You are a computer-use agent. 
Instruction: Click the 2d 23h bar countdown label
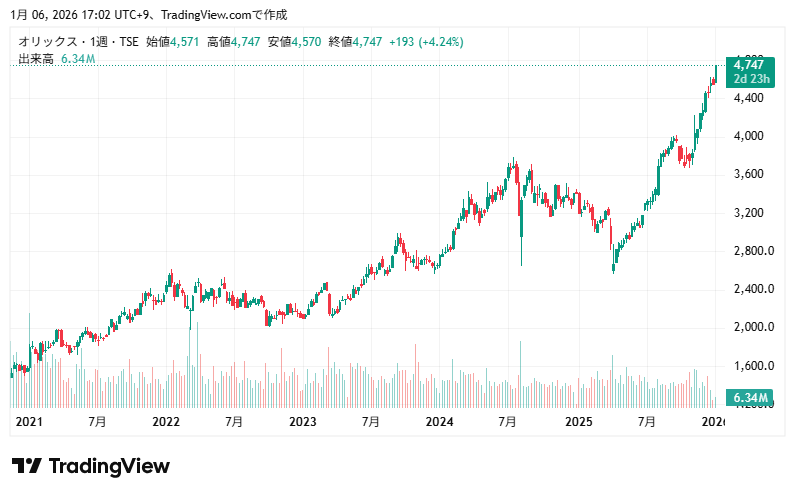tap(753, 78)
